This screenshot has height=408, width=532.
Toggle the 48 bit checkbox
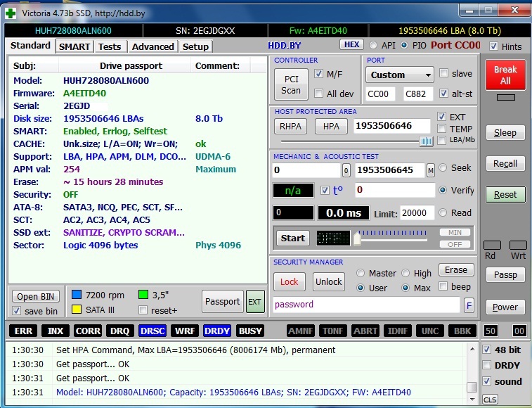pyautogui.click(x=486, y=349)
